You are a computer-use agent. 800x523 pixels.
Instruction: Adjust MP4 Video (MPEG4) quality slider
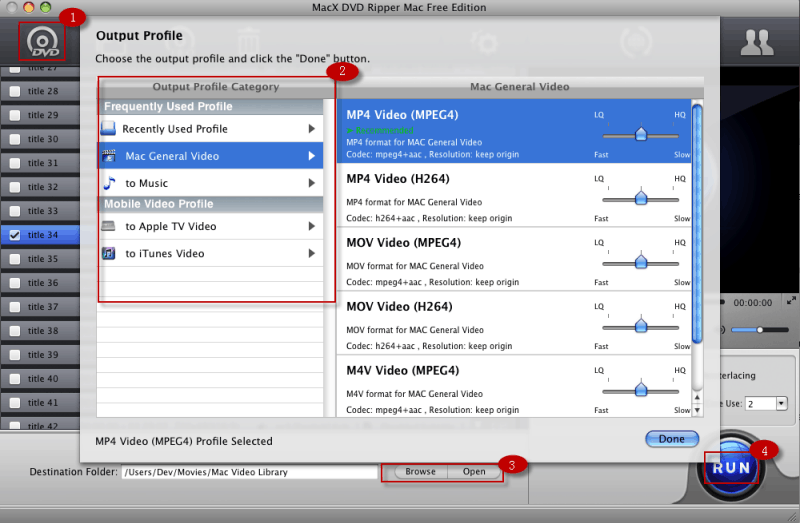click(641, 135)
